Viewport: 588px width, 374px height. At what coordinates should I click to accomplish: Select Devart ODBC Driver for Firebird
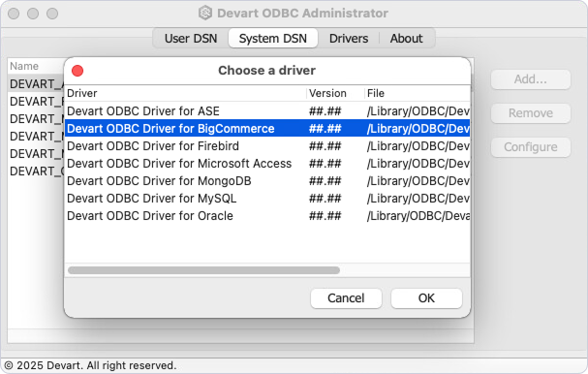[267, 146]
